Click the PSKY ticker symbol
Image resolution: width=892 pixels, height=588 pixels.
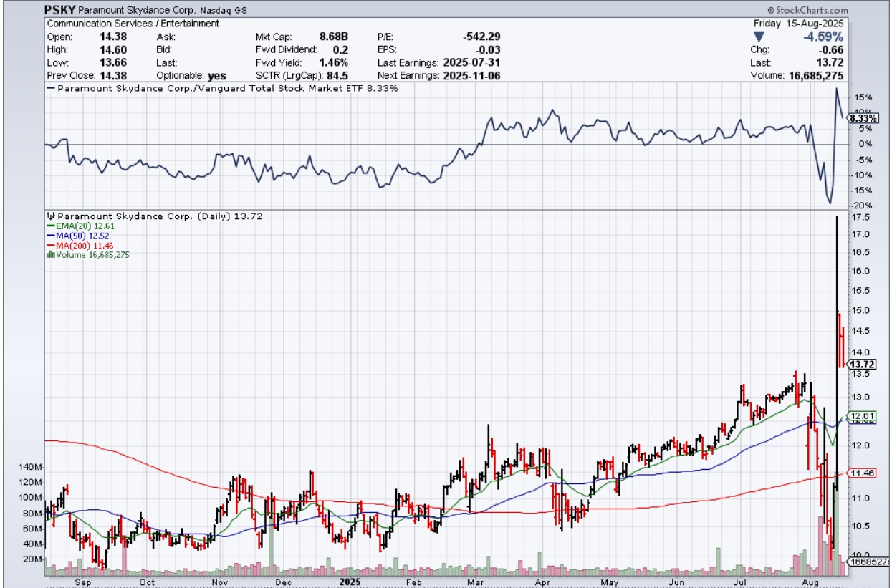click(x=59, y=11)
